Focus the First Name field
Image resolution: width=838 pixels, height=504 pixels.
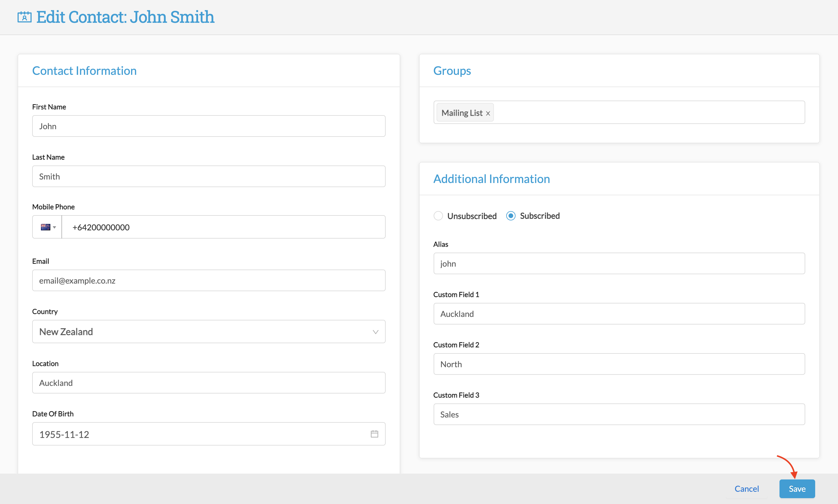tap(209, 126)
